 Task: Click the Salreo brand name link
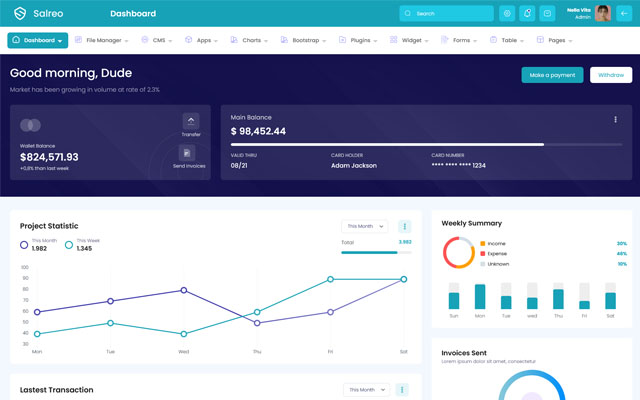click(48, 13)
